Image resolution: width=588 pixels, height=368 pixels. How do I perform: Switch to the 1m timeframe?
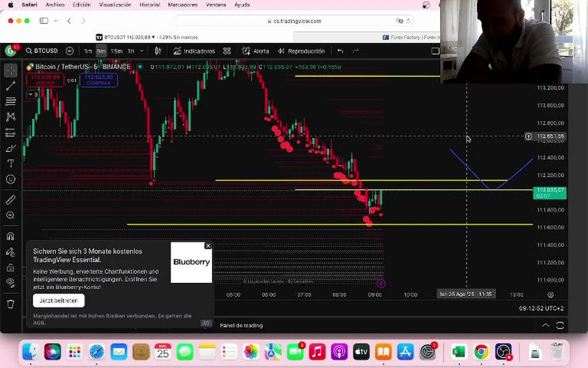click(88, 51)
